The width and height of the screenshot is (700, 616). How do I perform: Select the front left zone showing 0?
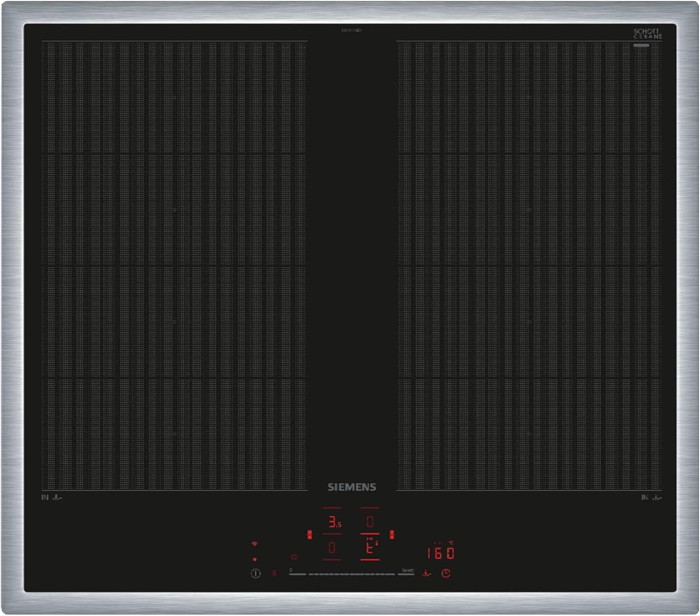[x=332, y=547]
